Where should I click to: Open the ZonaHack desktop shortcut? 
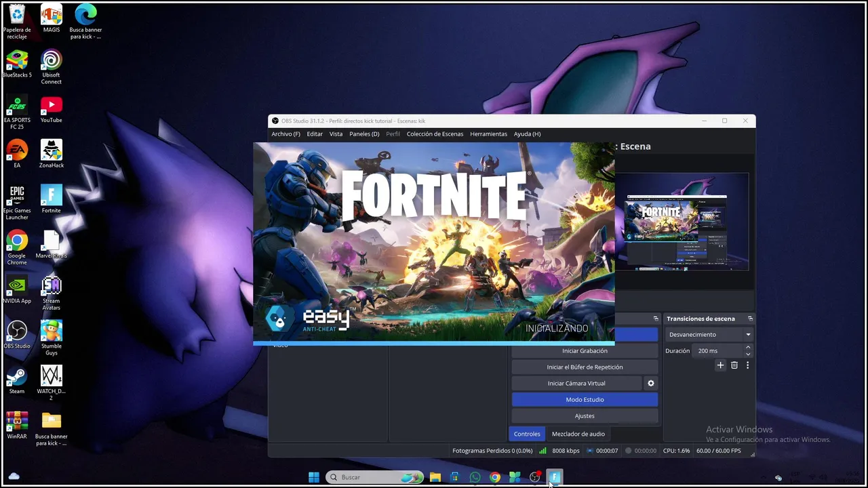pos(51,154)
